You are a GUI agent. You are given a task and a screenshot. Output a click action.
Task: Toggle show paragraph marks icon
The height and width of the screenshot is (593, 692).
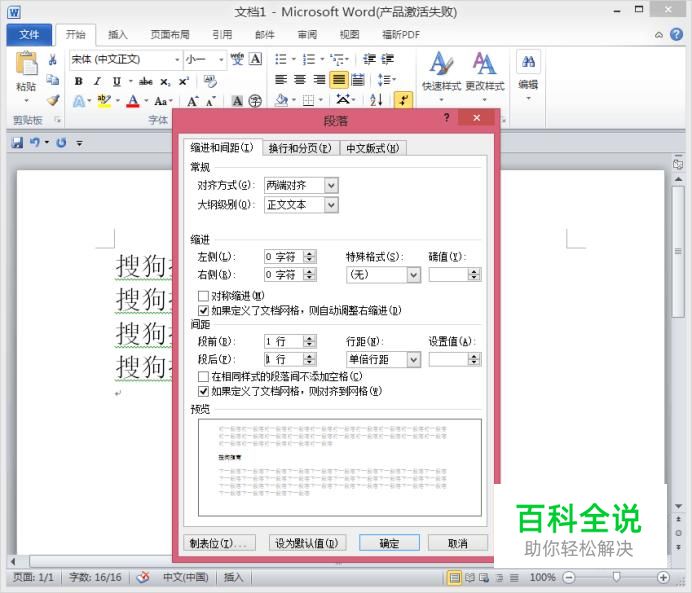coord(403,100)
